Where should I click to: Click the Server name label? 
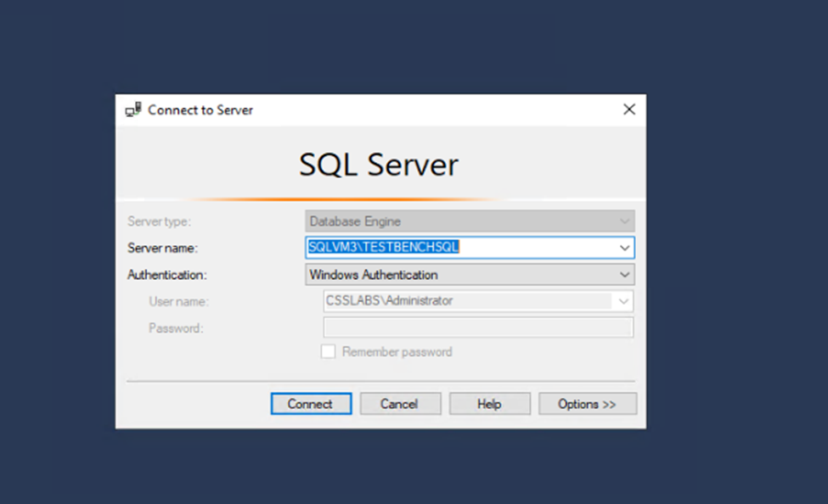[x=162, y=248]
